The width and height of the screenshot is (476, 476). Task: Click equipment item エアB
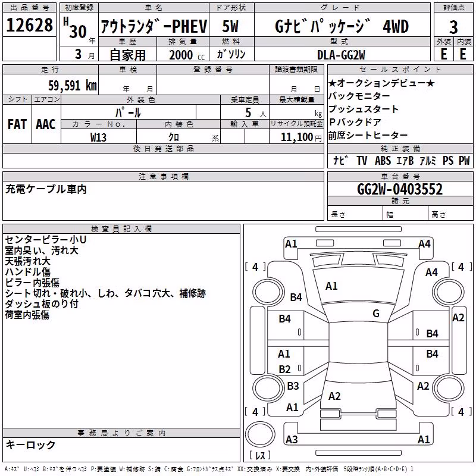405,160
